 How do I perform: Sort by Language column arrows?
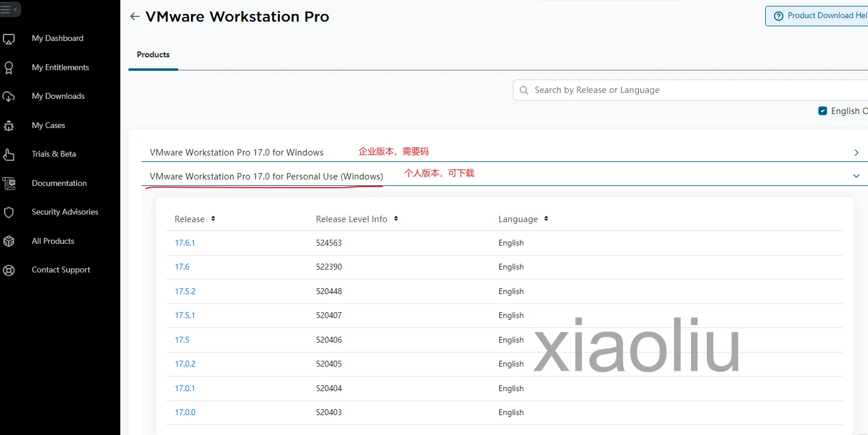click(546, 219)
